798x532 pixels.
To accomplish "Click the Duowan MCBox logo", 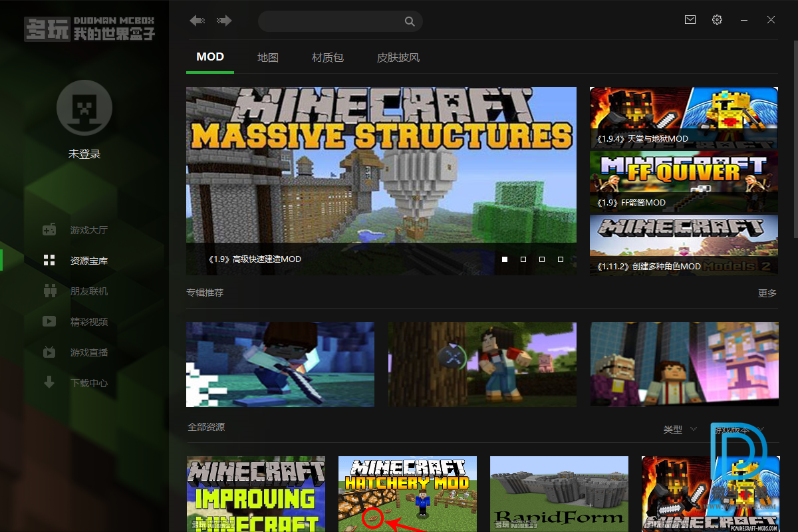I will [90, 29].
